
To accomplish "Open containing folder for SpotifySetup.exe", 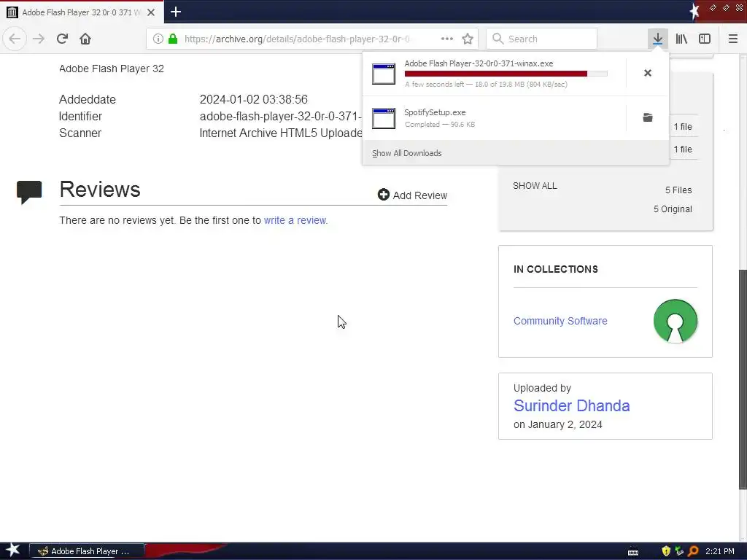I will (648, 117).
